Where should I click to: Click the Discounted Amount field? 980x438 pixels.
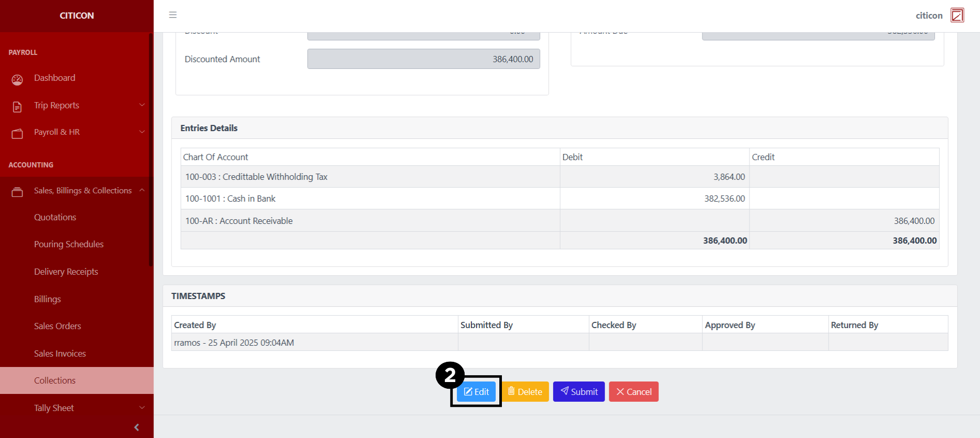(423, 59)
